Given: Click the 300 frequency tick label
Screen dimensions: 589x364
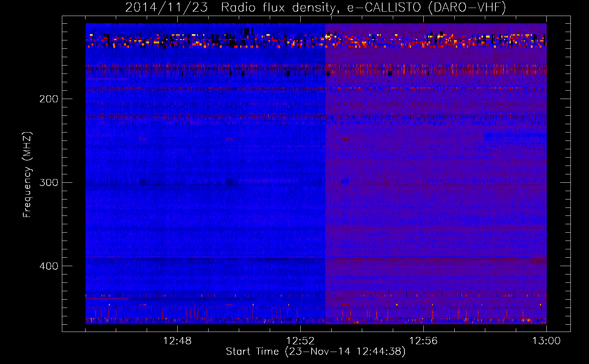Looking at the screenshot, I should (49, 182).
